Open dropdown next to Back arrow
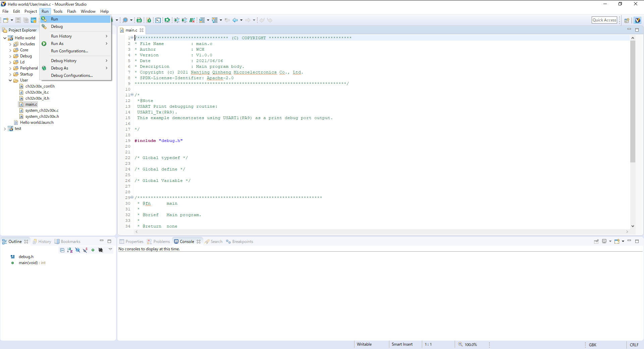Screen dimensions: 644x349 coord(241,20)
